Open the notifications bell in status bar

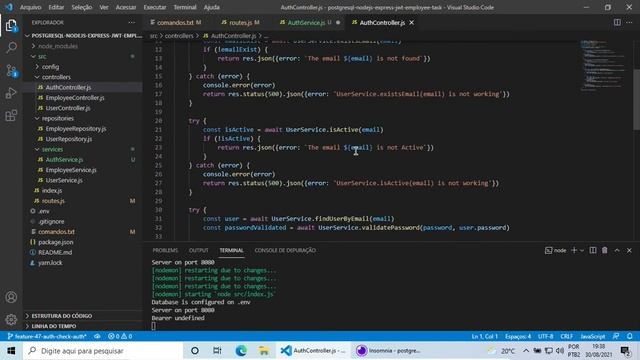click(x=629, y=336)
